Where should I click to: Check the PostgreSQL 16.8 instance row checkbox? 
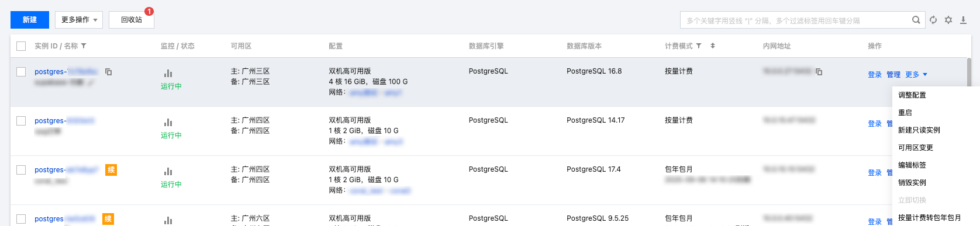pos(21,72)
